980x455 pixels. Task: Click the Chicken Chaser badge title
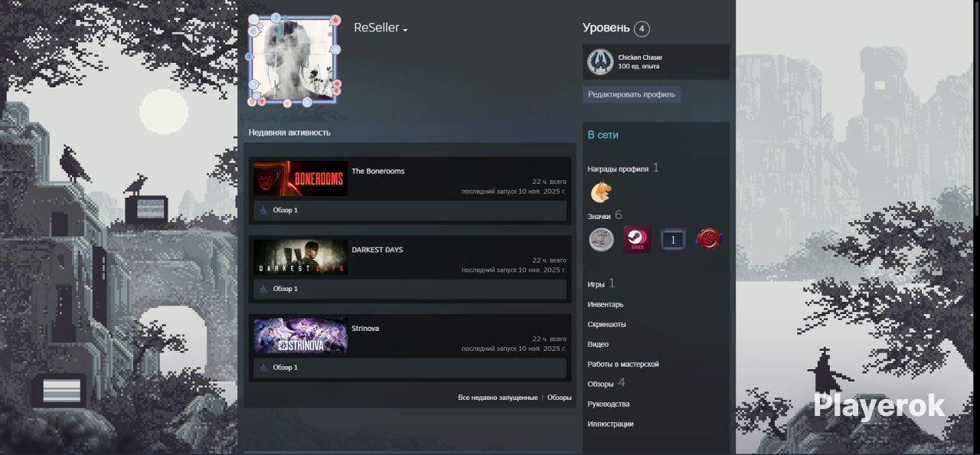click(x=640, y=57)
